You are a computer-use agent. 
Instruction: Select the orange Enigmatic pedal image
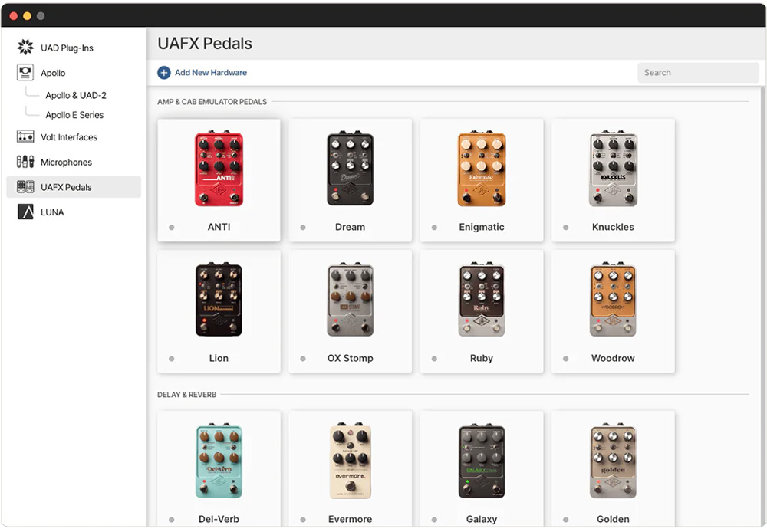(x=482, y=169)
